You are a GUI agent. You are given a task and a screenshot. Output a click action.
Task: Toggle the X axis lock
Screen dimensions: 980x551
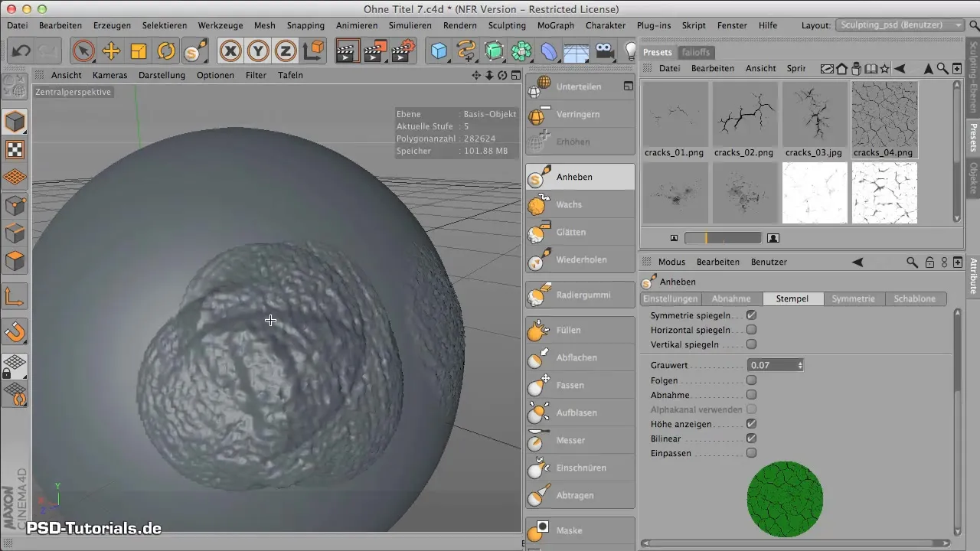coord(230,51)
